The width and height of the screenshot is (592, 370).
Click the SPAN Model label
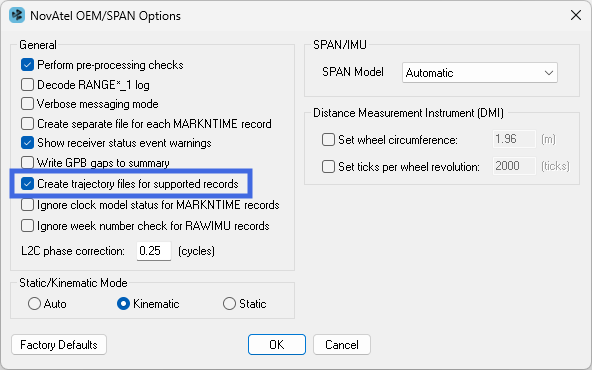point(353,72)
